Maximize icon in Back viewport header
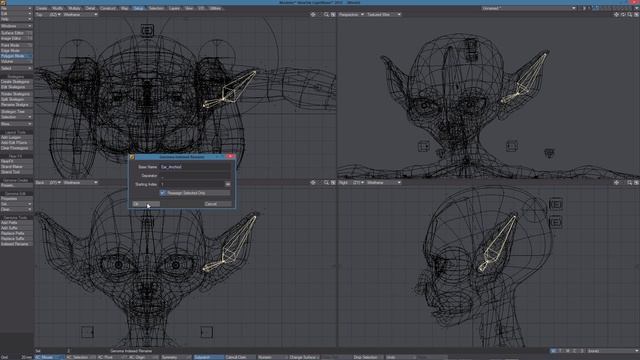Viewport: 640px width, 360px height. click(333, 183)
